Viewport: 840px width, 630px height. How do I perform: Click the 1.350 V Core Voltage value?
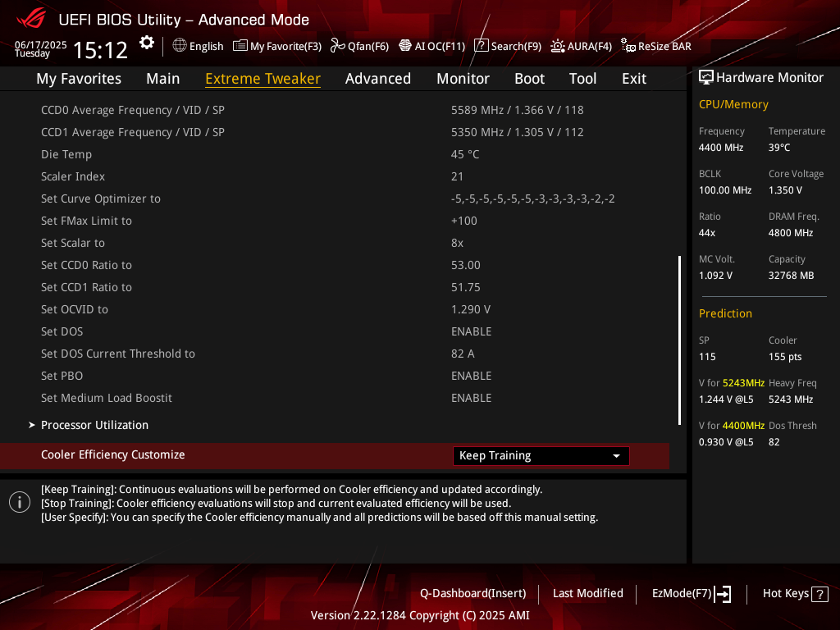(x=785, y=190)
